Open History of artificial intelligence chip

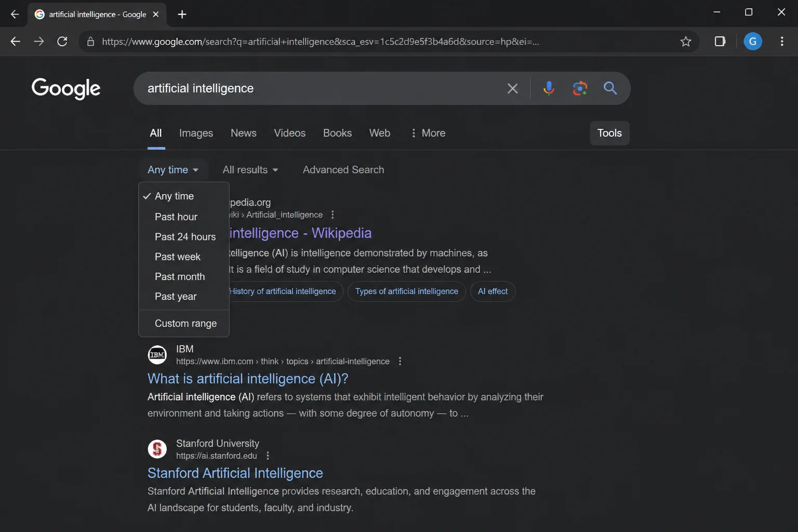coord(286,291)
